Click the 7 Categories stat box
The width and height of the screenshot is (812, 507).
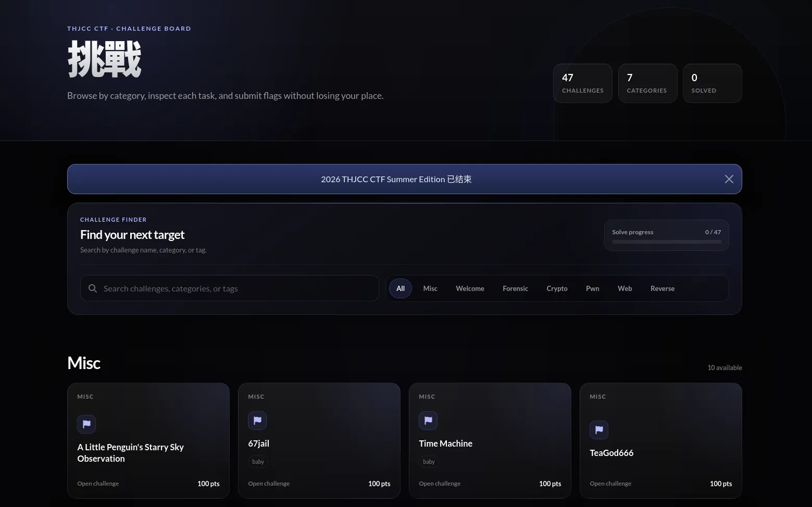(x=647, y=83)
